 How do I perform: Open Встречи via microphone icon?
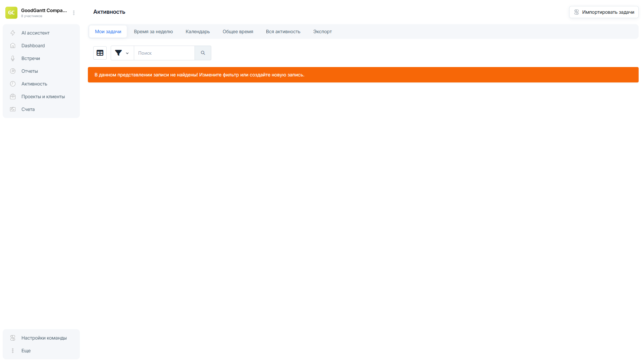pyautogui.click(x=13, y=58)
